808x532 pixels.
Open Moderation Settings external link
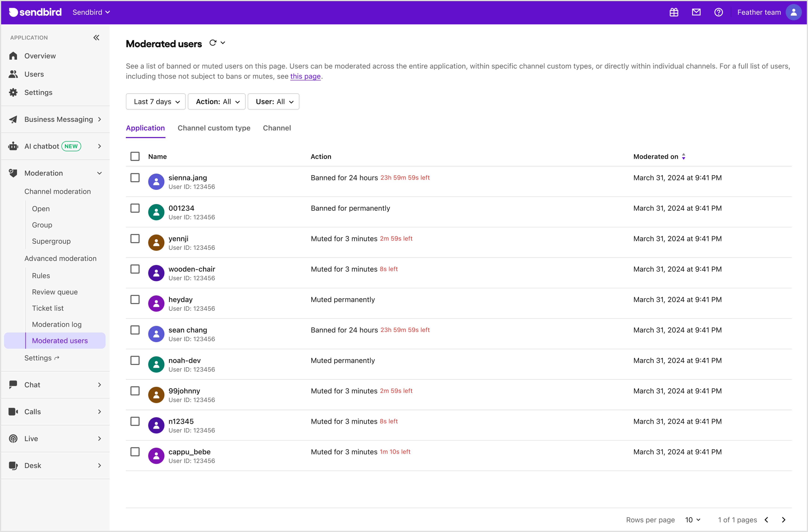[42, 358]
